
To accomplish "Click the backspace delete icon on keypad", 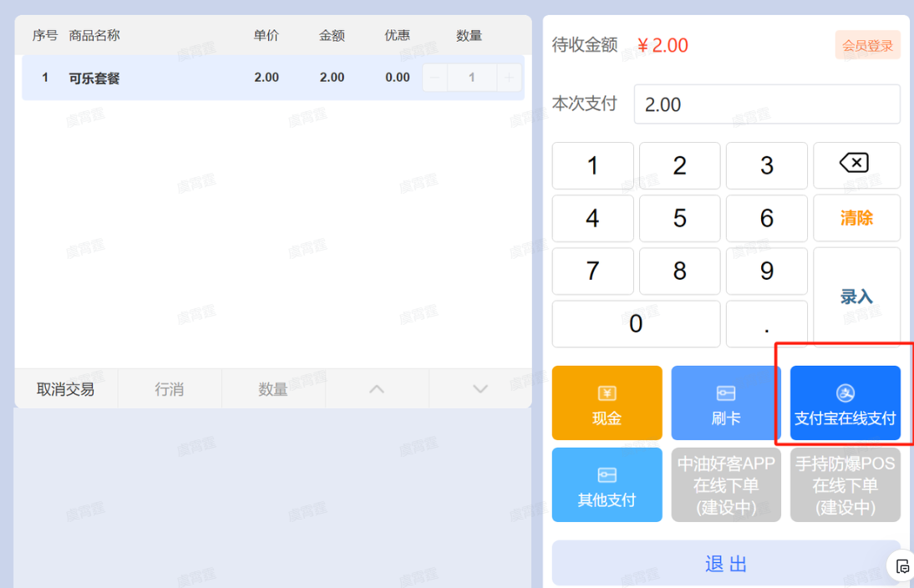I will point(856,165).
